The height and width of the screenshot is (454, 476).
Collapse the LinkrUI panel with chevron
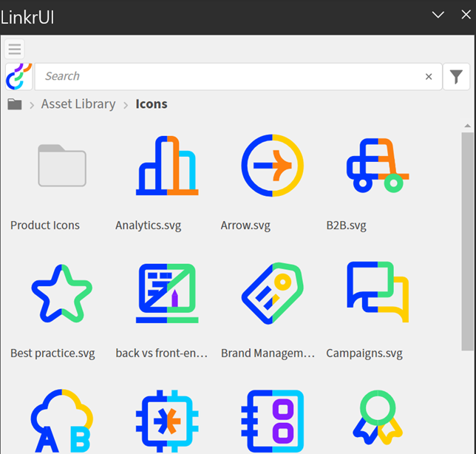(438, 15)
